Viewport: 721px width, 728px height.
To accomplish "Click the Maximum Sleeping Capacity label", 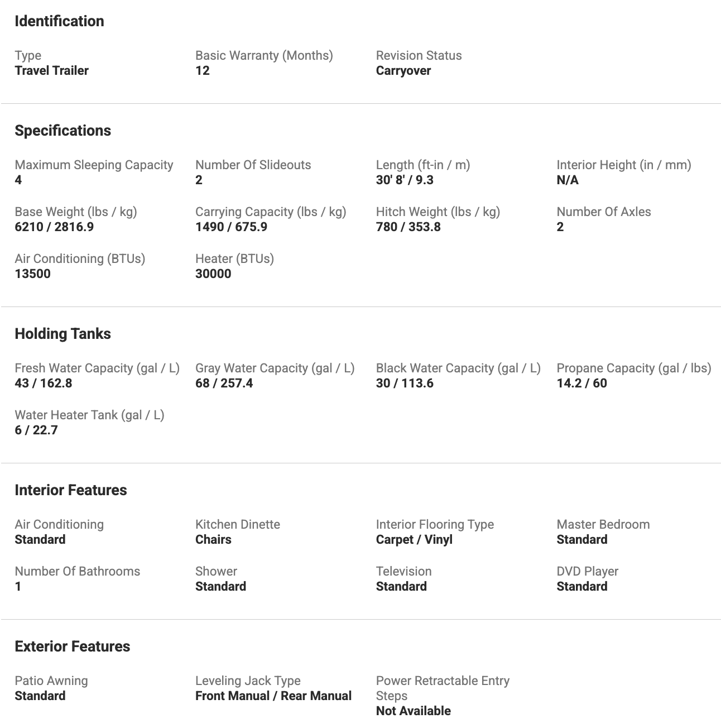I will pyautogui.click(x=94, y=165).
